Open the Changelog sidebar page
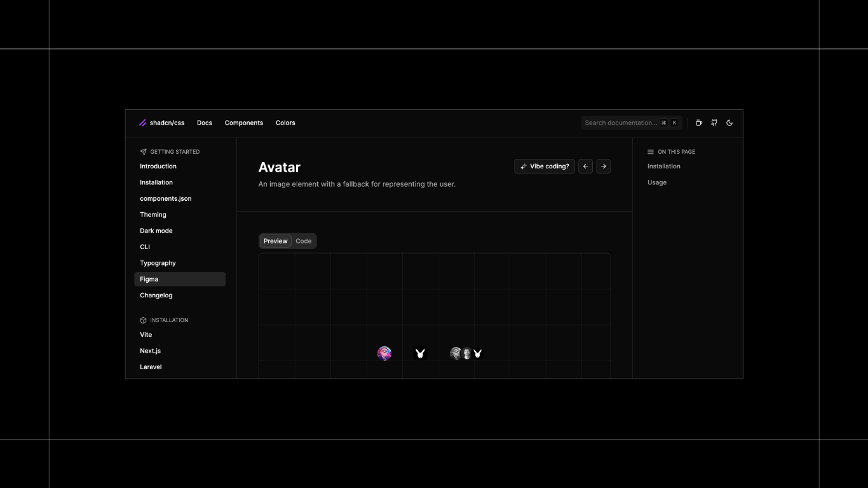This screenshot has width=868, height=488. click(x=156, y=295)
